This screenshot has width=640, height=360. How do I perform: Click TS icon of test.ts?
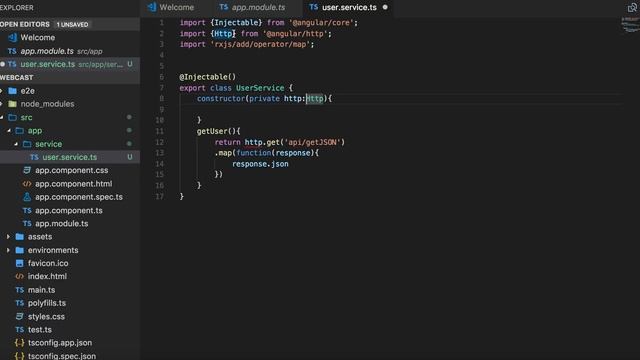[20, 330]
